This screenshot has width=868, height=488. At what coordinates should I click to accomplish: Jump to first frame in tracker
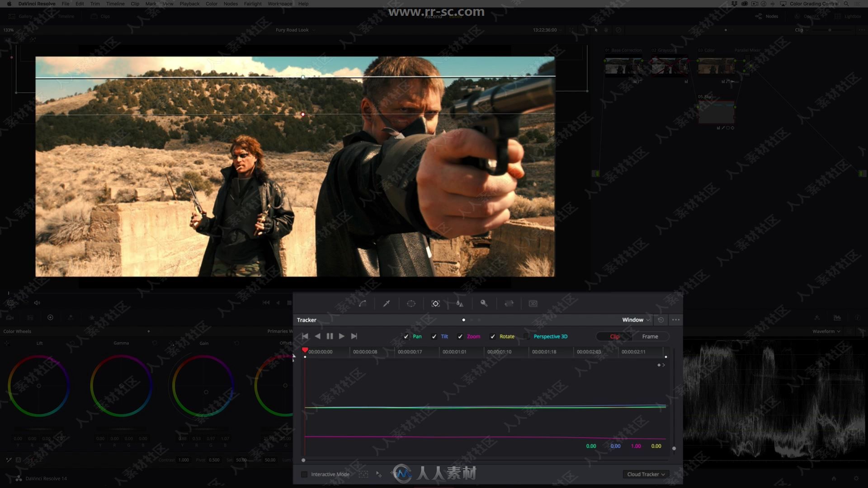[305, 336]
